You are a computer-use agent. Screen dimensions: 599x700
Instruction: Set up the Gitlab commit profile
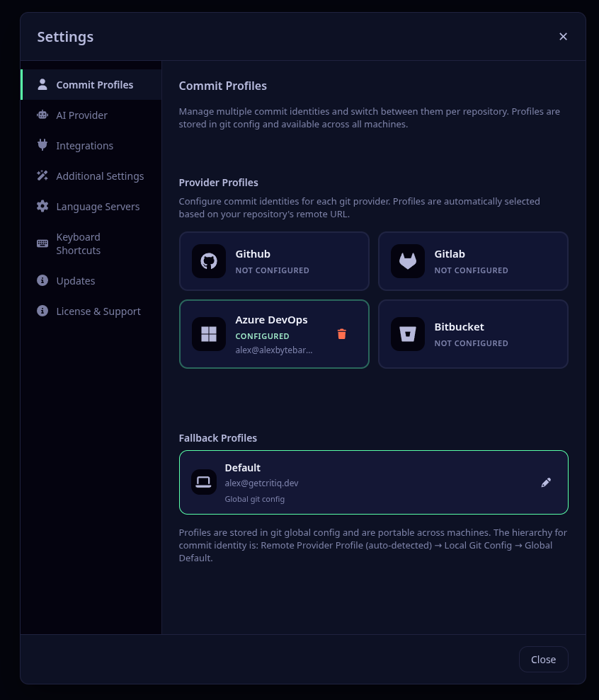pos(473,260)
